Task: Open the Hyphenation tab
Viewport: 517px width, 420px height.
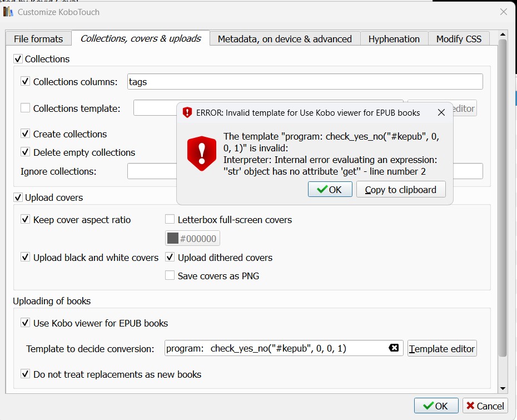Action: (x=394, y=39)
